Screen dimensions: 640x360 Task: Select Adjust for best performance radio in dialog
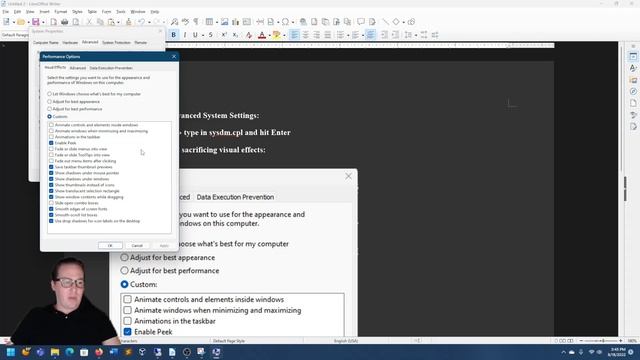[49, 109]
